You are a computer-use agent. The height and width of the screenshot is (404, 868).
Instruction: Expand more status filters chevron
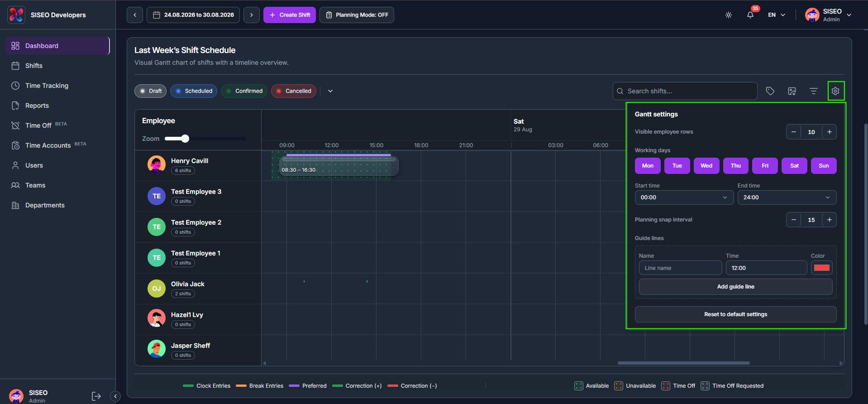click(x=330, y=91)
